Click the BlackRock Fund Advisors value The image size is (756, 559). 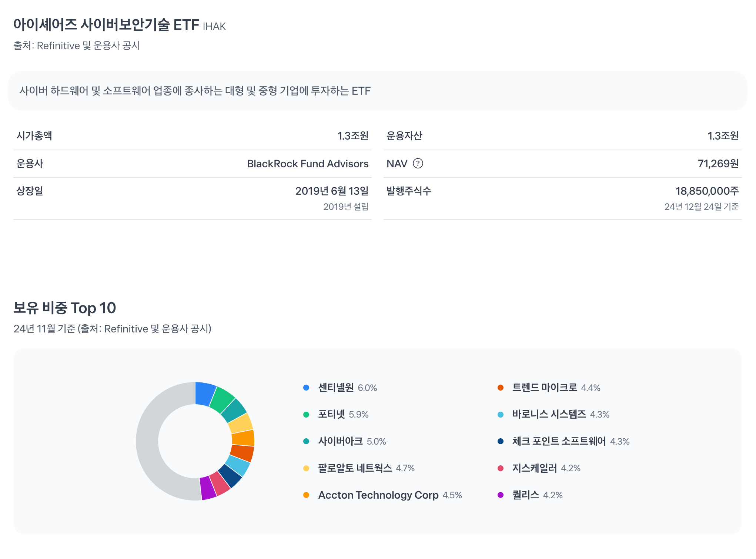click(308, 164)
